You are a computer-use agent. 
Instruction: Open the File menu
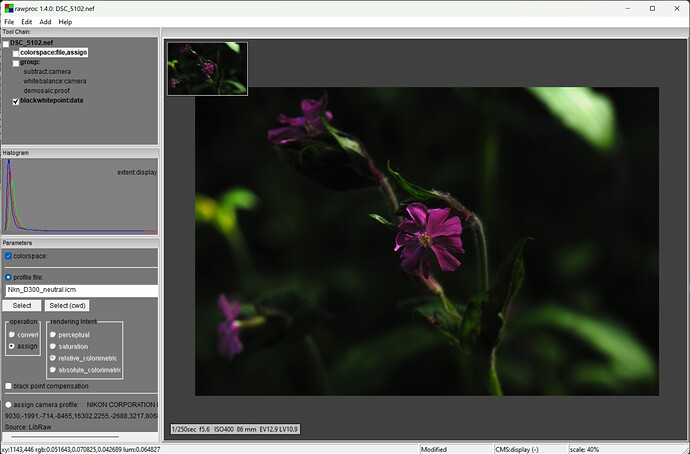[9, 22]
